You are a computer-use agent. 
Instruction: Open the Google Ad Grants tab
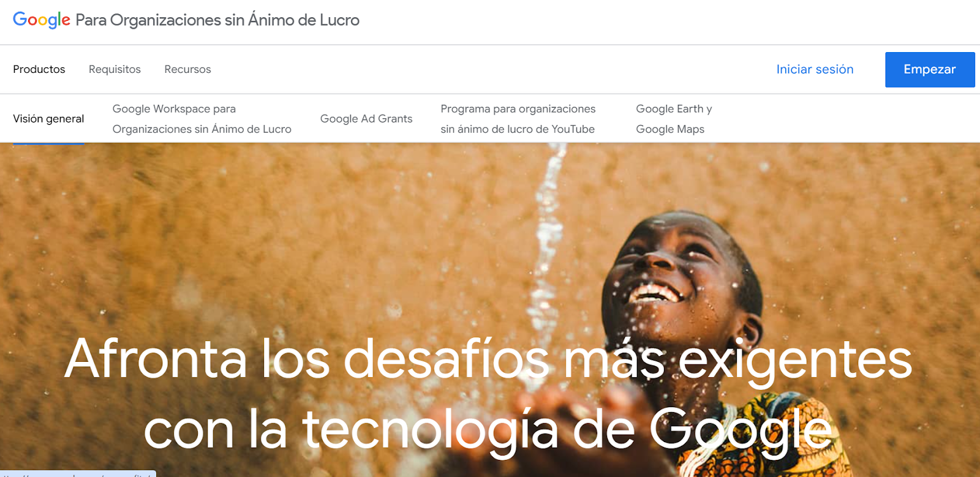[x=366, y=119]
